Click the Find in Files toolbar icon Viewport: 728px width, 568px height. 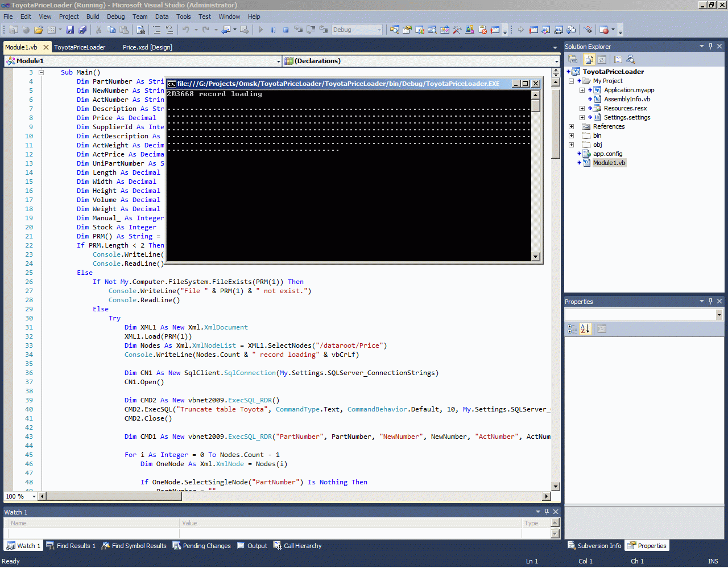coord(140,30)
